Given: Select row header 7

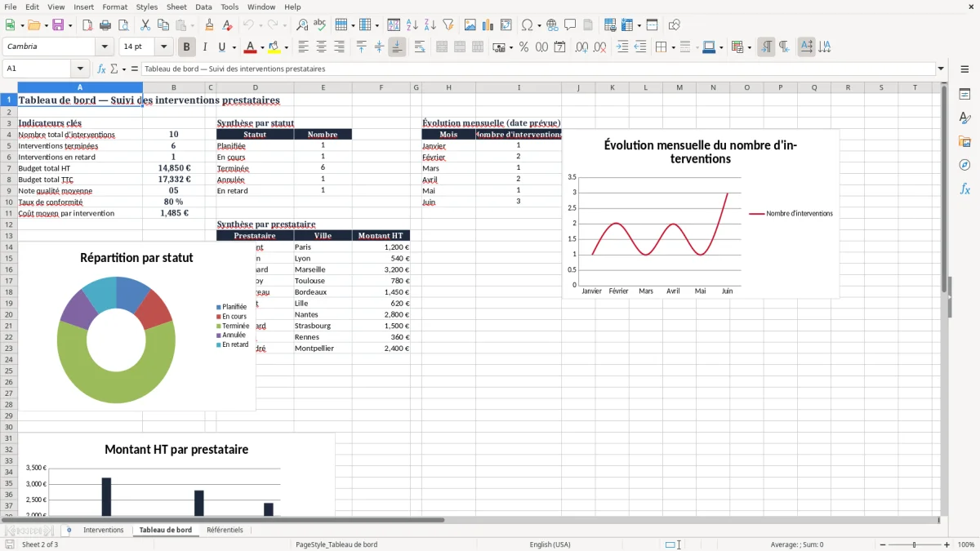Looking at the screenshot, I should pyautogui.click(x=8, y=168).
